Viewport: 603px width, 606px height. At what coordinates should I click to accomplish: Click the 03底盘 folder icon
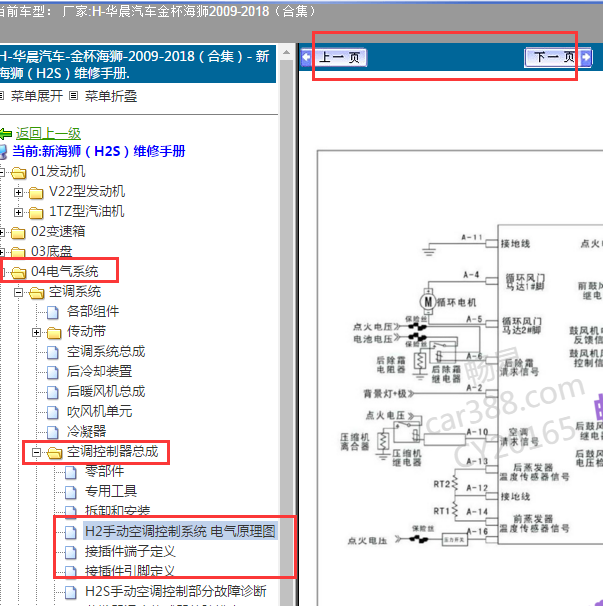click(x=19, y=252)
